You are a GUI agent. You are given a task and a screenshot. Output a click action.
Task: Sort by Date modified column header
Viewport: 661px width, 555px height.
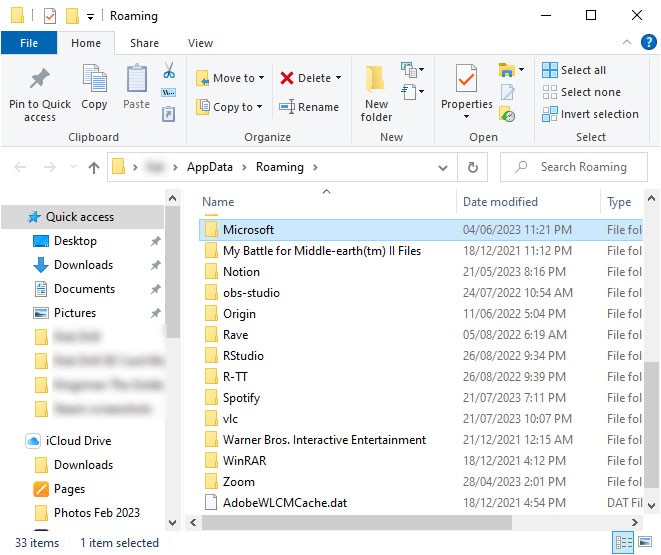[x=500, y=202]
